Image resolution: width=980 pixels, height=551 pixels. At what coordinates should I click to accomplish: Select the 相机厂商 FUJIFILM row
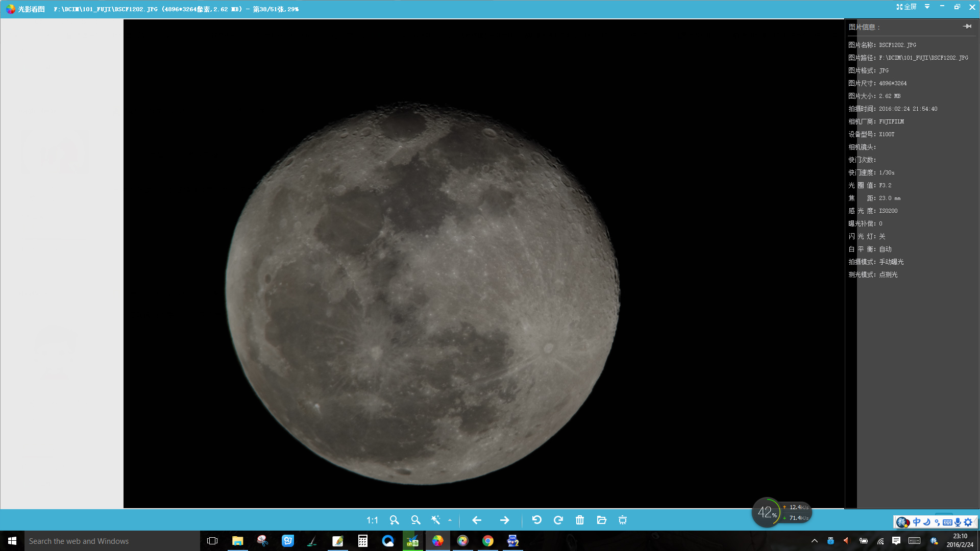click(876, 121)
